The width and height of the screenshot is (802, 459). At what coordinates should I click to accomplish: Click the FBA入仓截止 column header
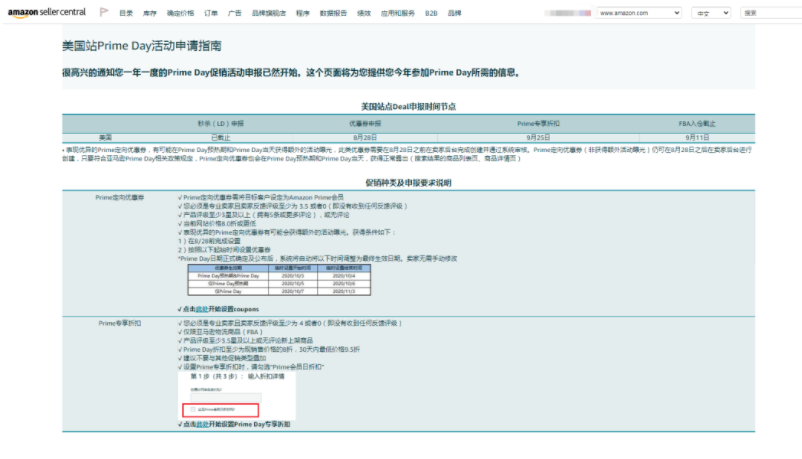[x=697, y=124]
